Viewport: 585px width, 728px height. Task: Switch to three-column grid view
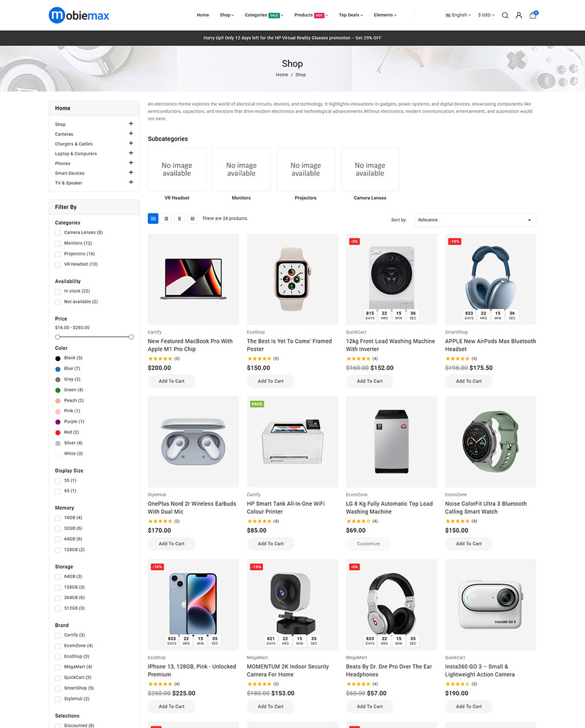pyautogui.click(x=167, y=218)
